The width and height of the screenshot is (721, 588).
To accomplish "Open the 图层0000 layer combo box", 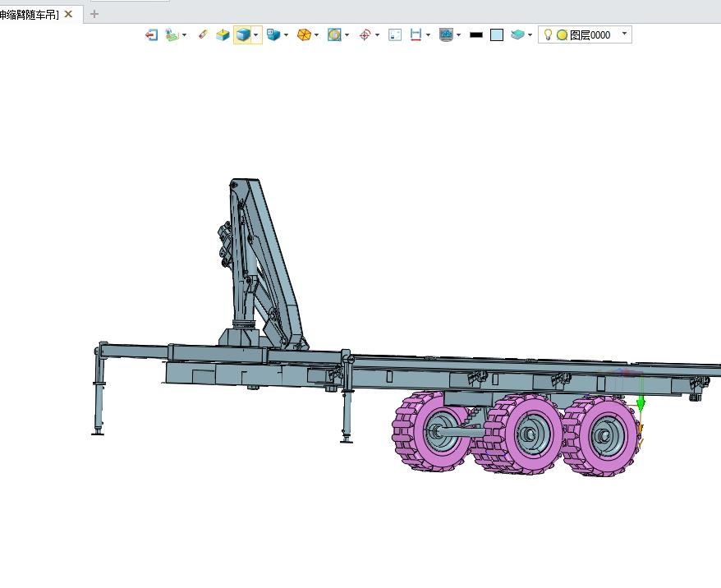I will click(x=585, y=35).
